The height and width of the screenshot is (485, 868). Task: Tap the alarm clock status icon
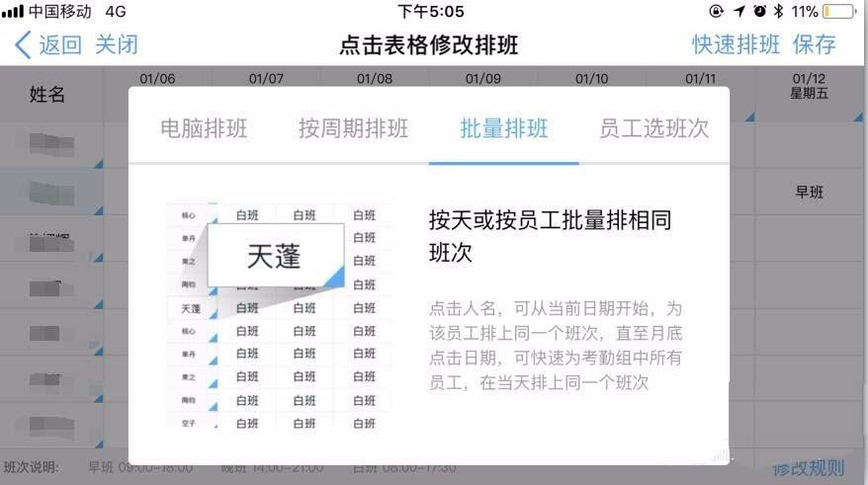click(x=760, y=11)
